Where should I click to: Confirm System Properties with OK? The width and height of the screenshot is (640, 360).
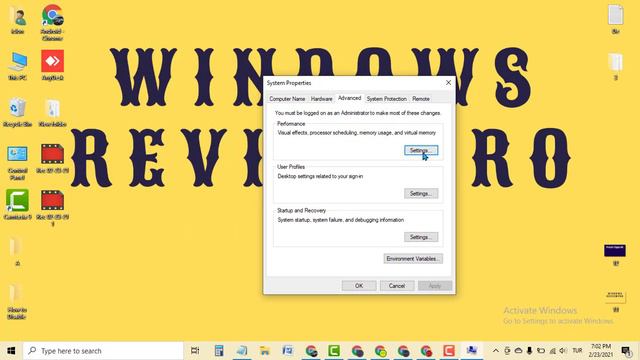point(359,286)
